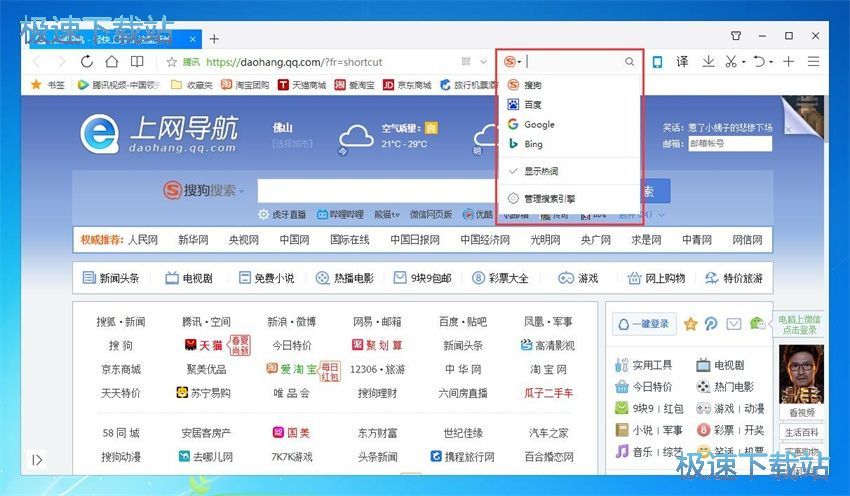Screen dimensions: 850x496
Task: Click the 一键登录 button
Action: tap(645, 324)
